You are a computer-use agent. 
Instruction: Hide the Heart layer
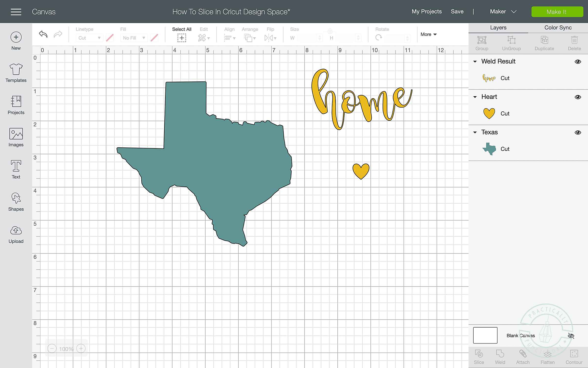tap(578, 97)
